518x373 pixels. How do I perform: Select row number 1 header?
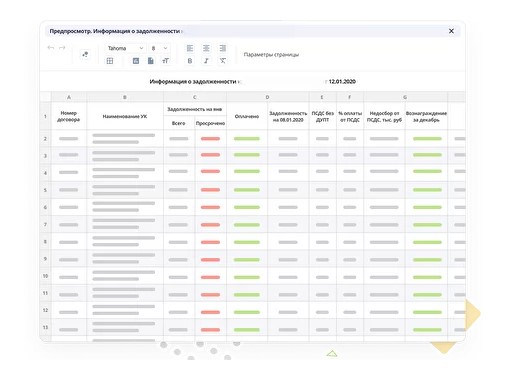tap(45, 116)
